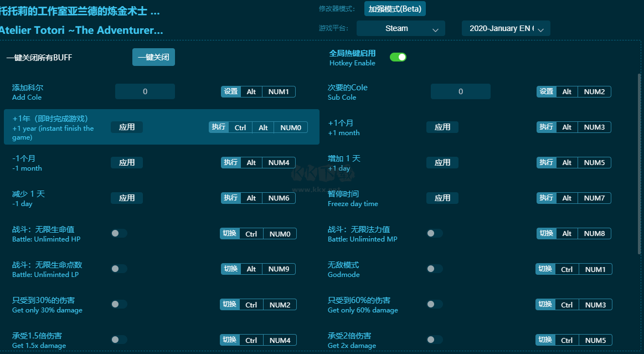Image resolution: width=644 pixels, height=354 pixels.
Task: Click the Atelier Totori title text
Action: 81,30
